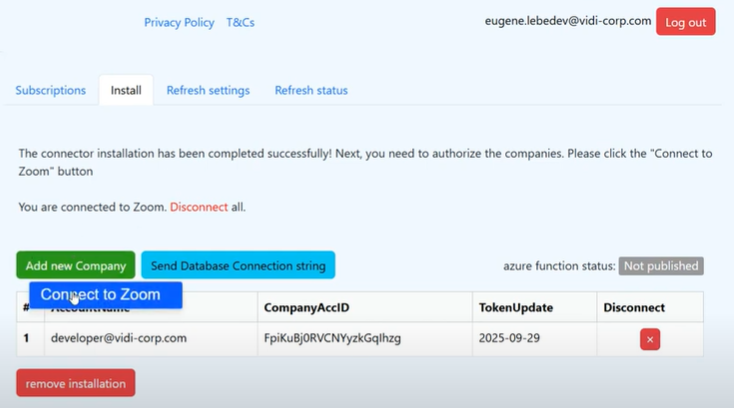Click the red Disconnect all link
Viewport: 734px width, 408px height.
click(x=191, y=207)
